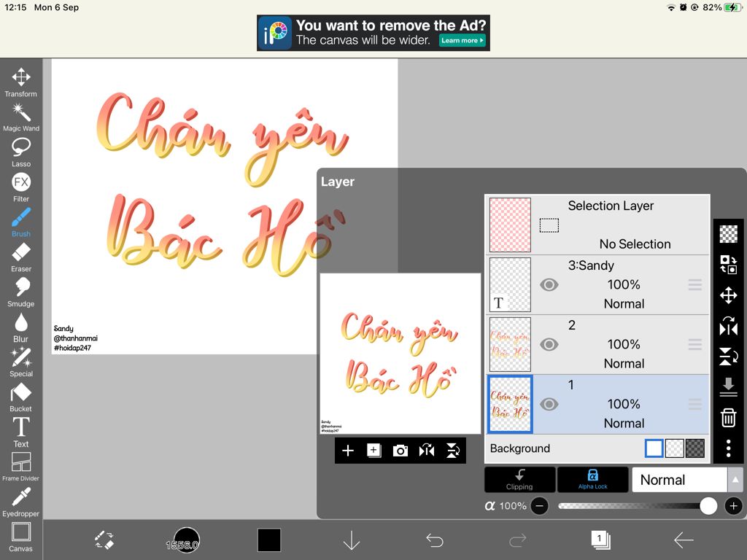Tap the checkerboard clear layer icon

click(729, 234)
